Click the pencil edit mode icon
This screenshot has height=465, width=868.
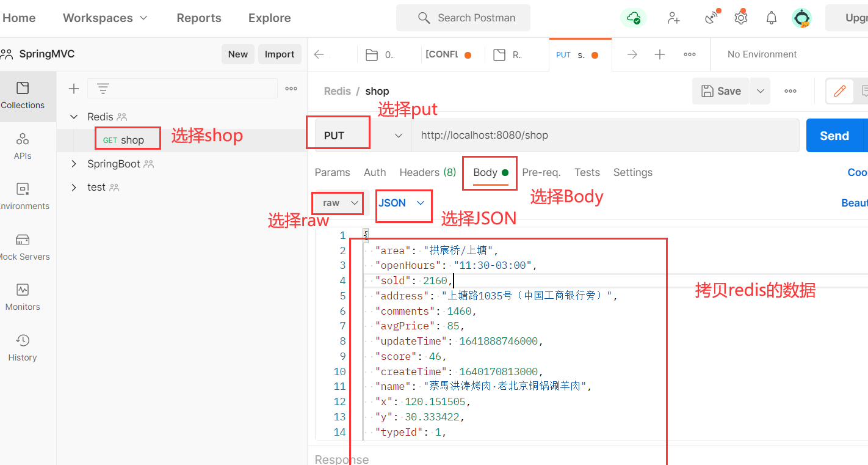840,91
